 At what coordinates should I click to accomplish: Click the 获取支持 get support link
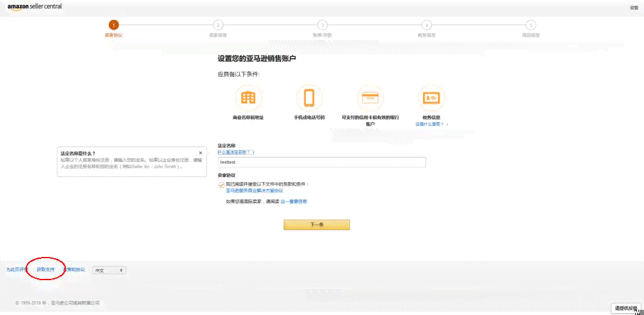pyautogui.click(x=45, y=270)
